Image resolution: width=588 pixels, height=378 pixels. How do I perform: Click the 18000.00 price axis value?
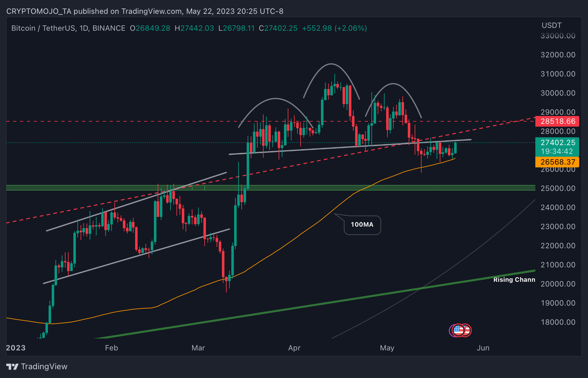(x=558, y=322)
